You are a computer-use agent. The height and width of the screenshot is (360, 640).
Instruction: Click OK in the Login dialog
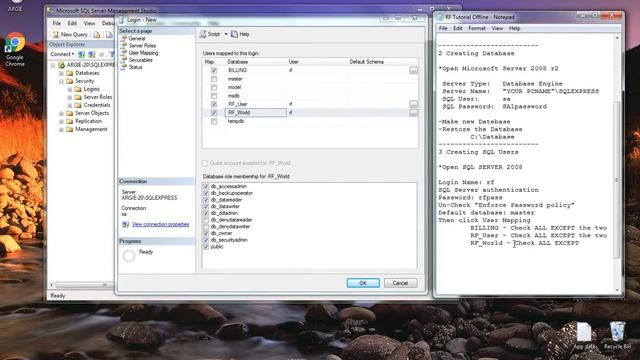(363, 283)
